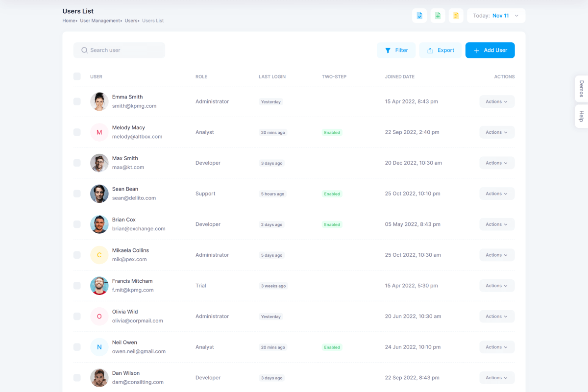Click the Search user input field

point(119,50)
